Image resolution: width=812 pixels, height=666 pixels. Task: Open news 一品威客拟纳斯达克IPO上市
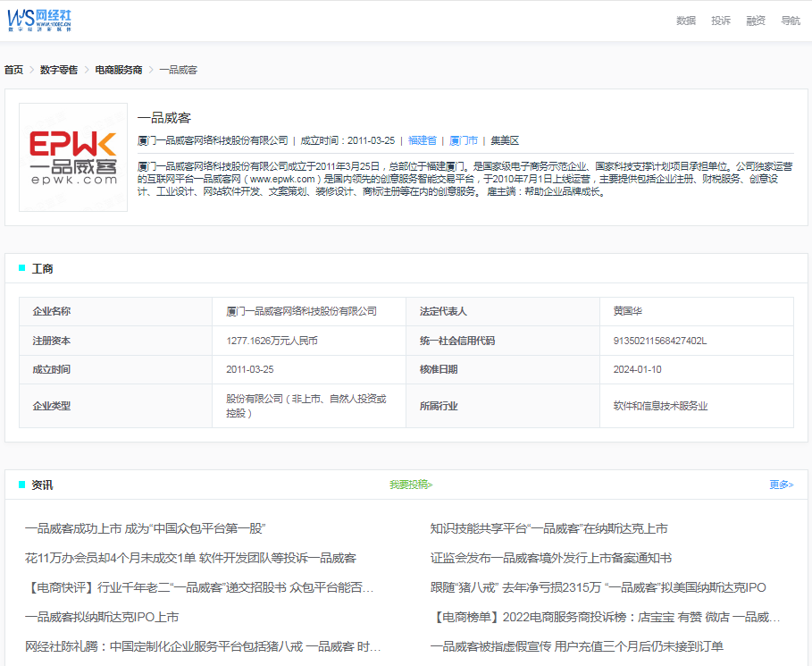click(102, 618)
